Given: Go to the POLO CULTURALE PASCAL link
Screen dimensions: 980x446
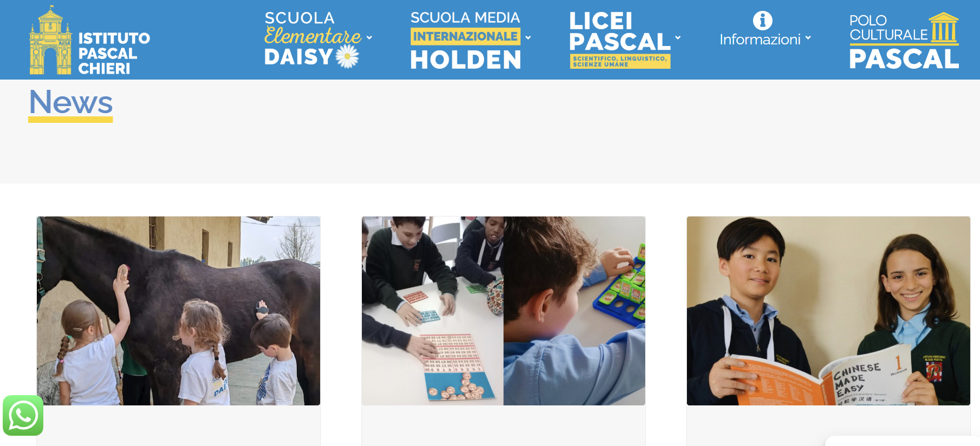Looking at the screenshot, I should (904, 41).
